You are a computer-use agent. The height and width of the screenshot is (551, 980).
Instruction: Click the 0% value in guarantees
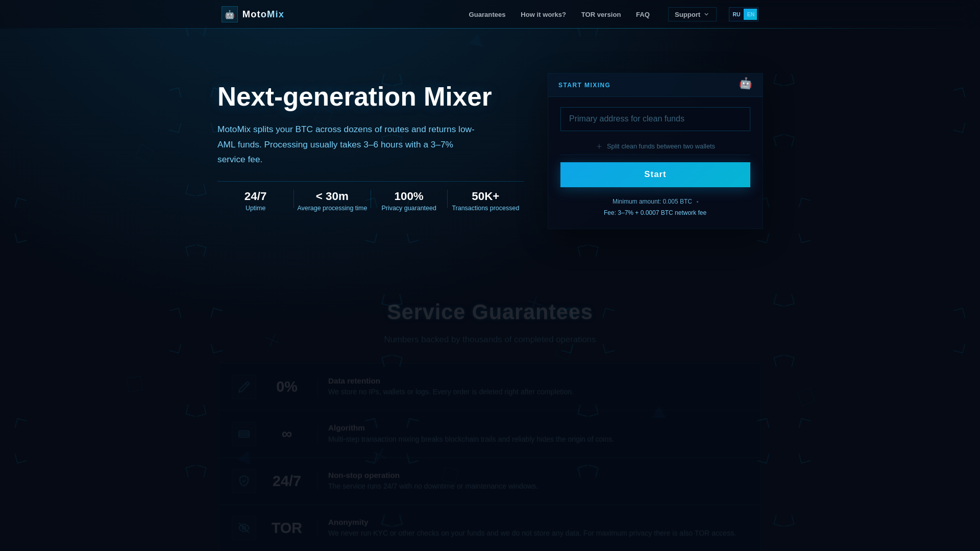click(x=287, y=387)
